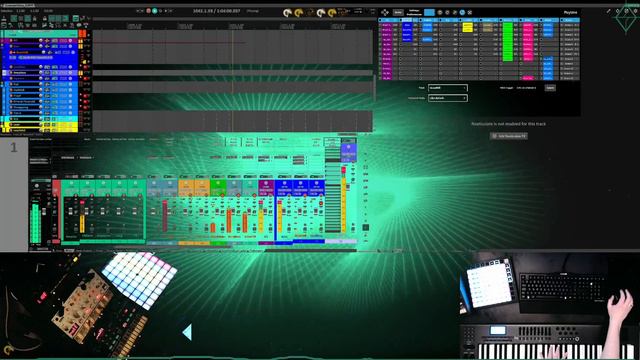Image resolution: width=640 pixels, height=360 pixels.
Task: Select the purple track in the track list
Action: point(39,41)
